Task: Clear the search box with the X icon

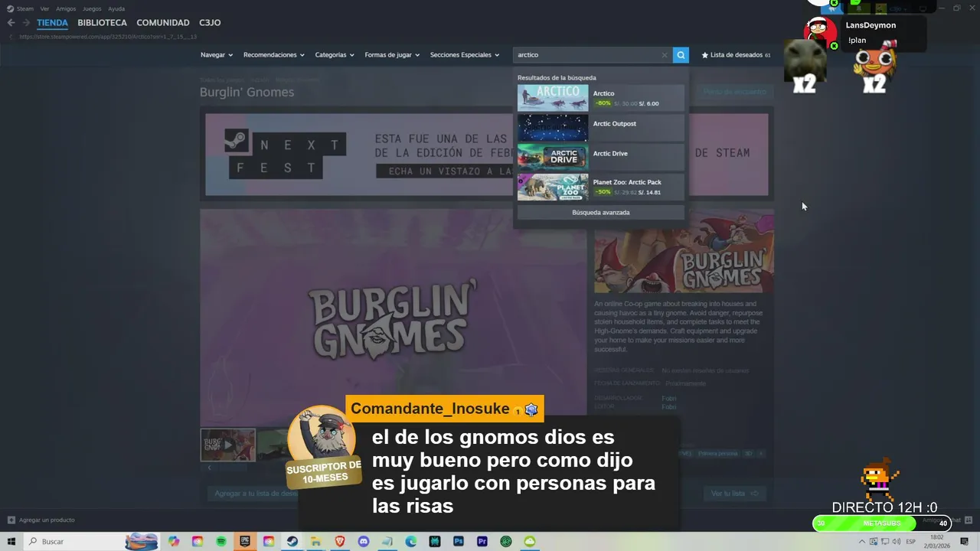Action: click(x=665, y=55)
